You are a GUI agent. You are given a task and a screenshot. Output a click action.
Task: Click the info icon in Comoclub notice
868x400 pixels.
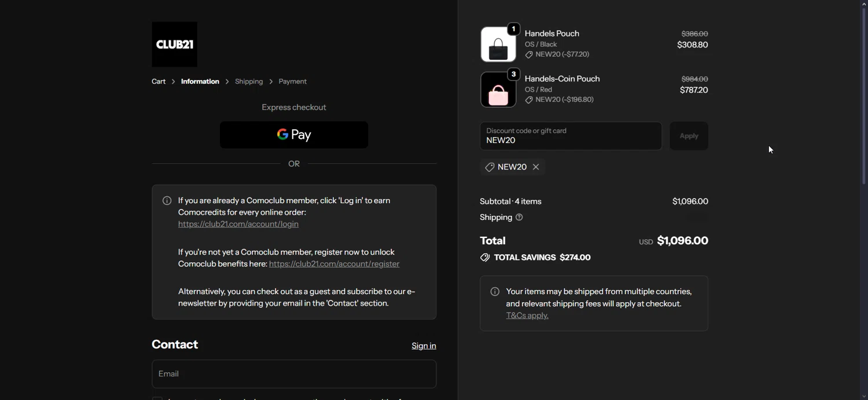point(167,201)
